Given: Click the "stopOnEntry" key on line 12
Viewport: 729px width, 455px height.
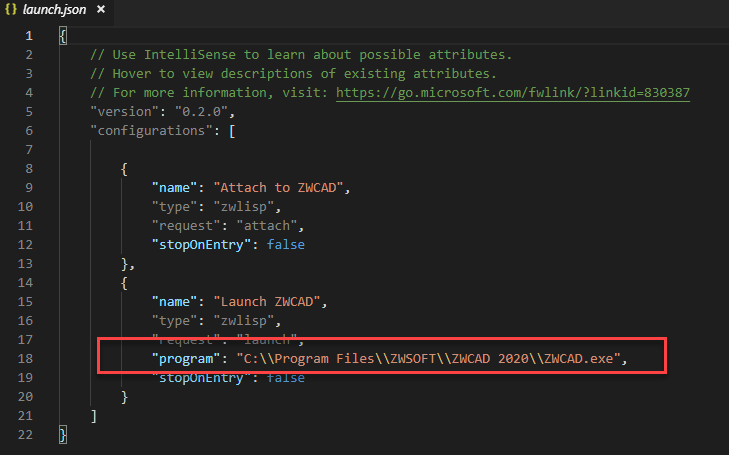Looking at the screenshot, I should point(201,244).
